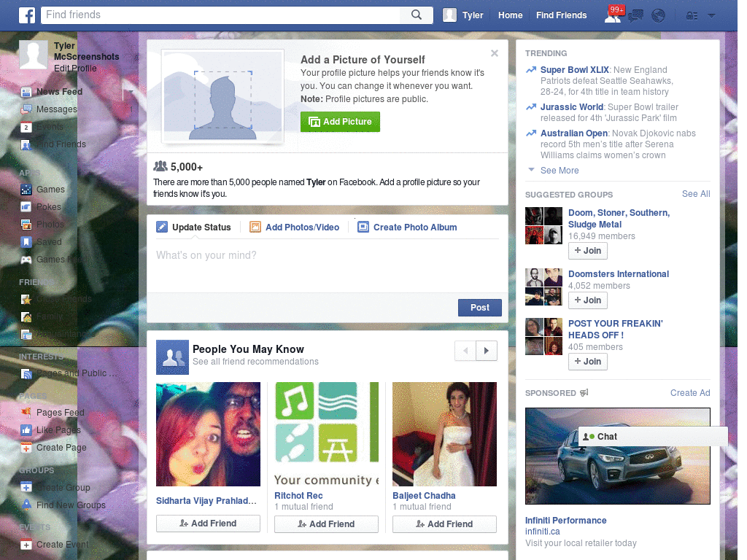Viewport: 747px width, 560px height.
Task: Click the sidebar profile picture placeholder
Action: [x=34, y=55]
